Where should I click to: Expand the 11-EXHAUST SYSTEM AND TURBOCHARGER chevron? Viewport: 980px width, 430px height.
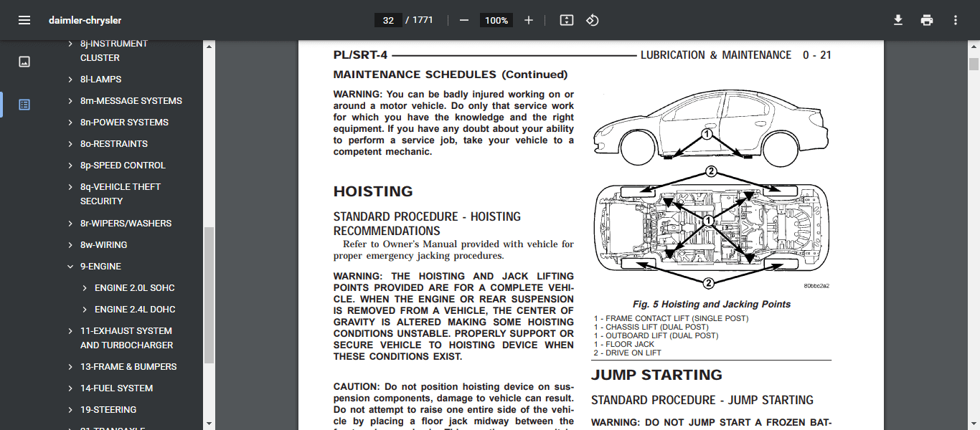[x=70, y=331]
